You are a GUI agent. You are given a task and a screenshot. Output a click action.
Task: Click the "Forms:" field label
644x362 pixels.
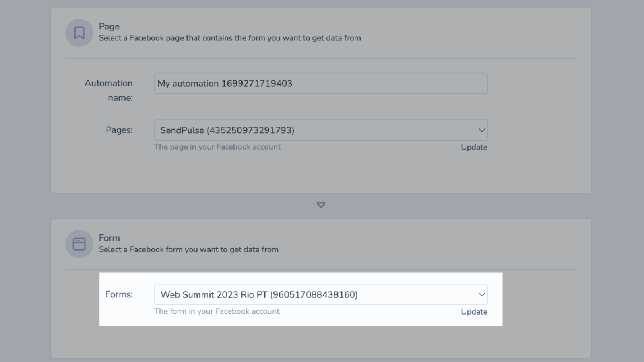click(119, 294)
